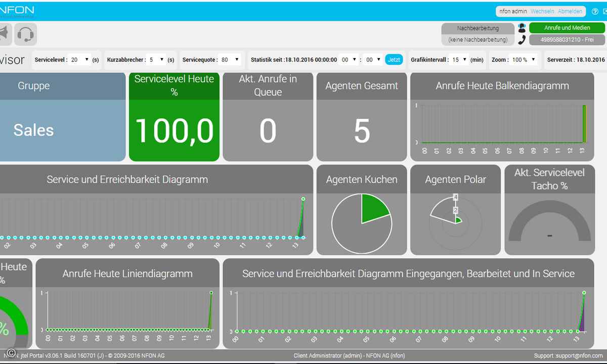Click the Anrufe und Medien button

(x=567, y=28)
